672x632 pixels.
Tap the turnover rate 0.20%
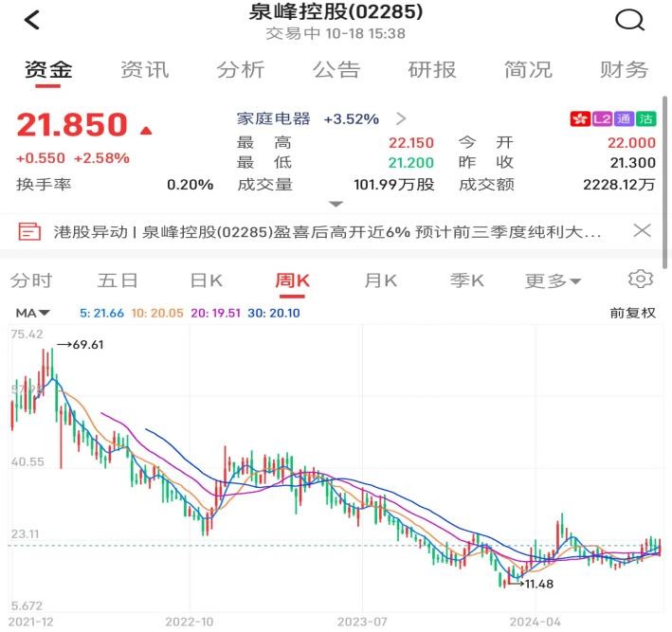(x=191, y=185)
